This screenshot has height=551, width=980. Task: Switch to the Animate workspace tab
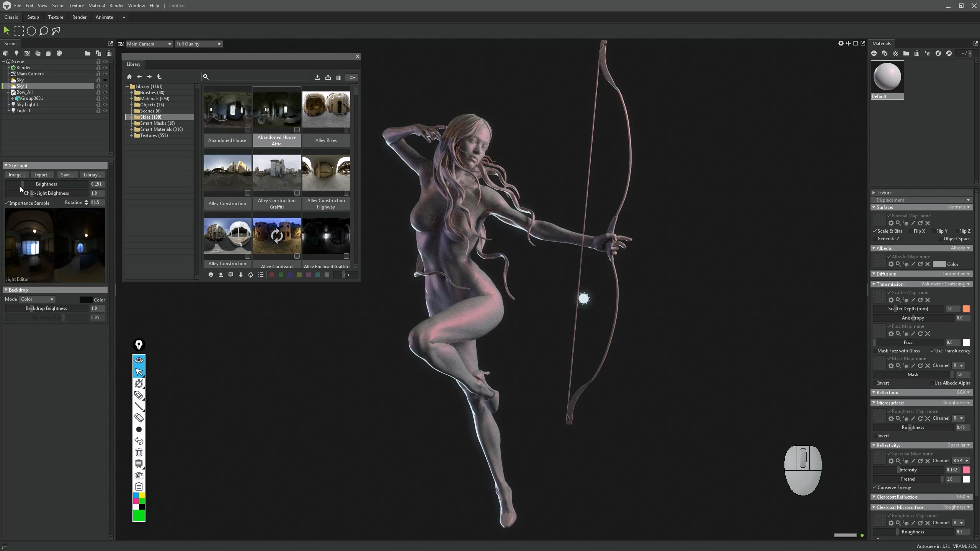[104, 17]
